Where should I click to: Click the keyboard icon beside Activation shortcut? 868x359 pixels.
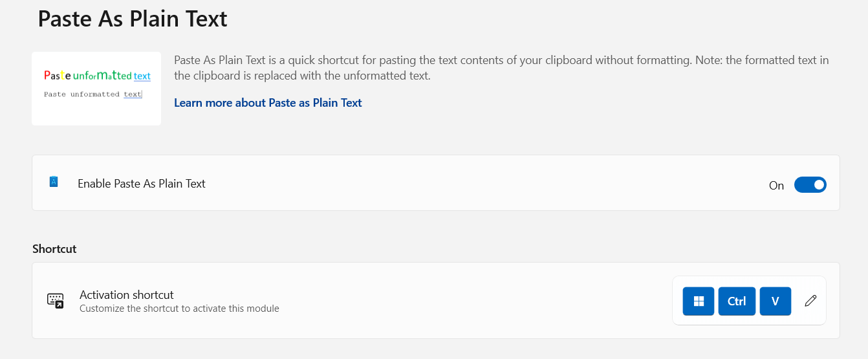(x=56, y=300)
